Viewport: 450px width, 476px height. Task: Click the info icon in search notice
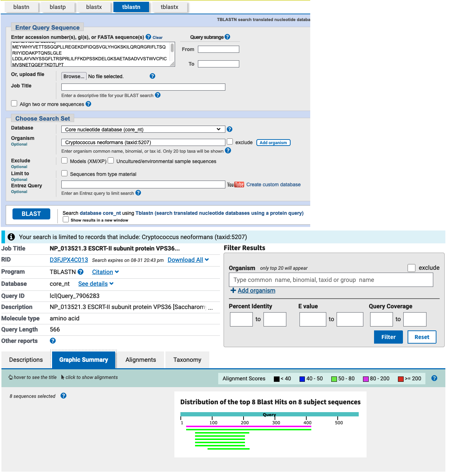tap(11, 237)
